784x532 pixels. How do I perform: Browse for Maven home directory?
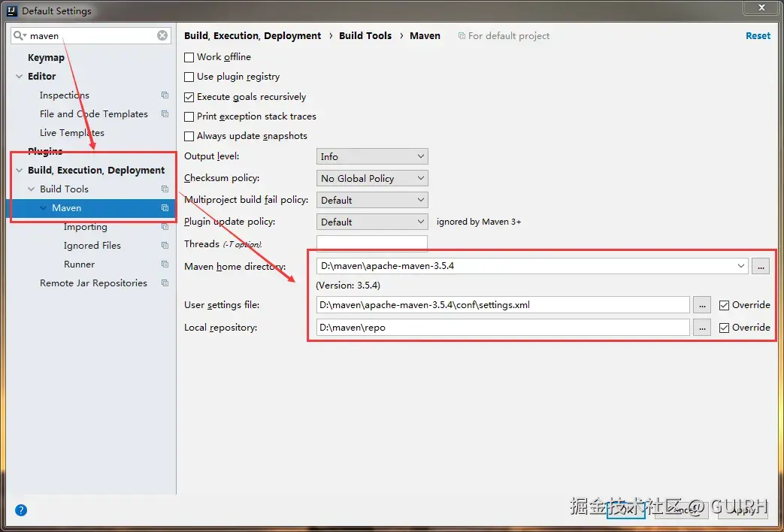761,266
